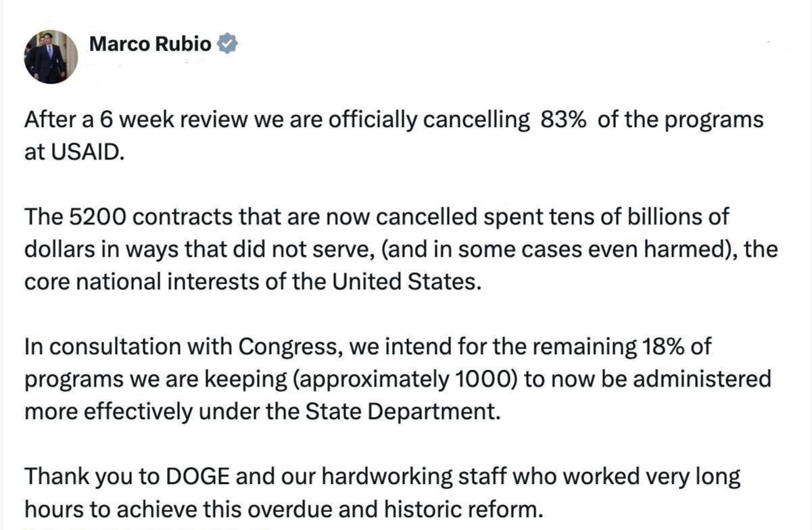Click the text approximately 1000 in parentheses

click(404, 379)
